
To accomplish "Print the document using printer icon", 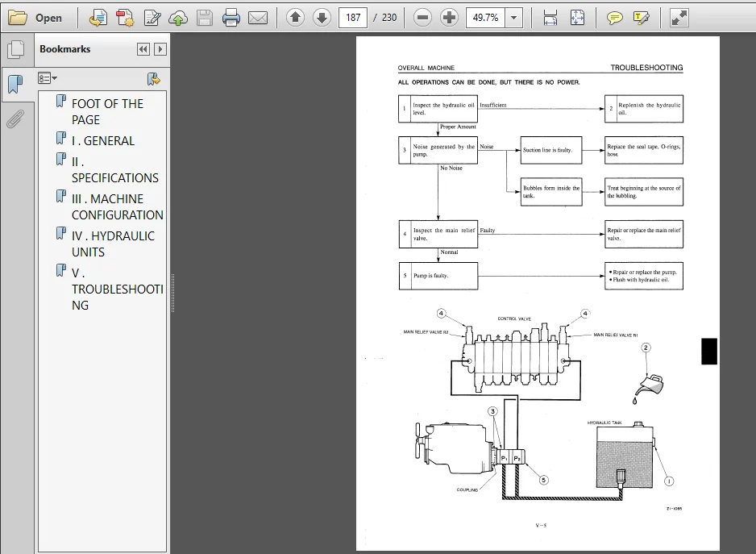I will (231, 18).
